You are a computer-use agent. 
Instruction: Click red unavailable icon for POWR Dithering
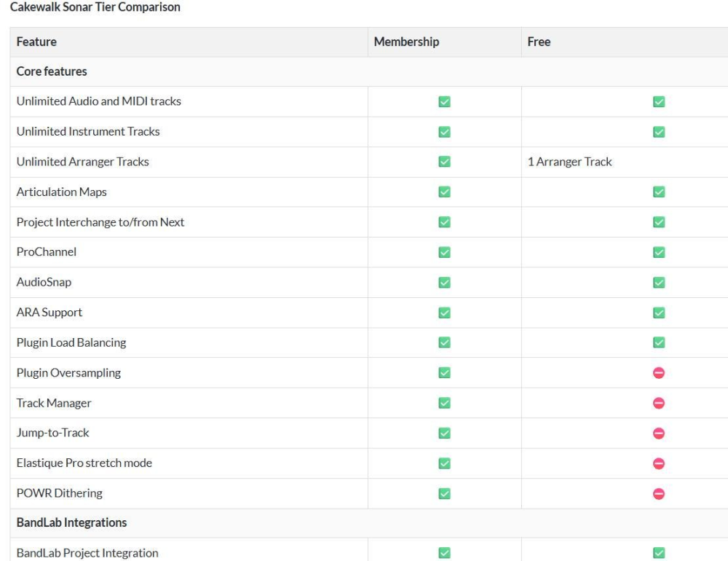(659, 493)
